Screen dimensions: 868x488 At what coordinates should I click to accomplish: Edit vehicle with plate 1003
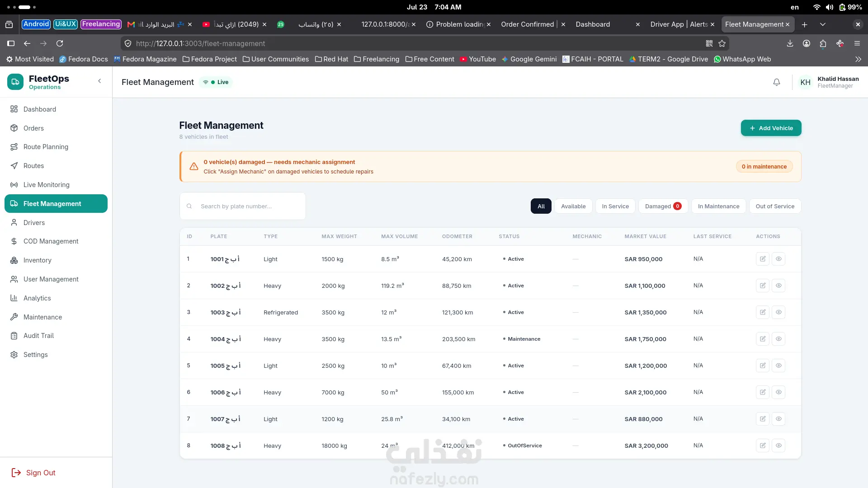[763, 312]
